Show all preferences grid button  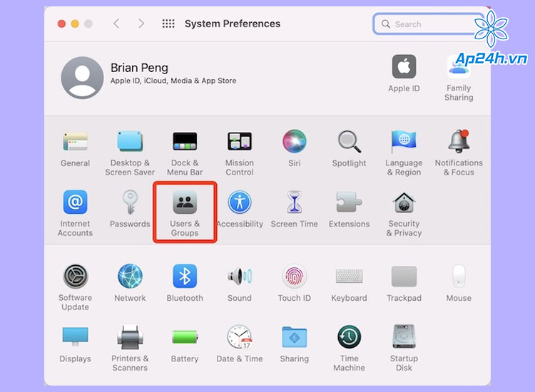[168, 24]
